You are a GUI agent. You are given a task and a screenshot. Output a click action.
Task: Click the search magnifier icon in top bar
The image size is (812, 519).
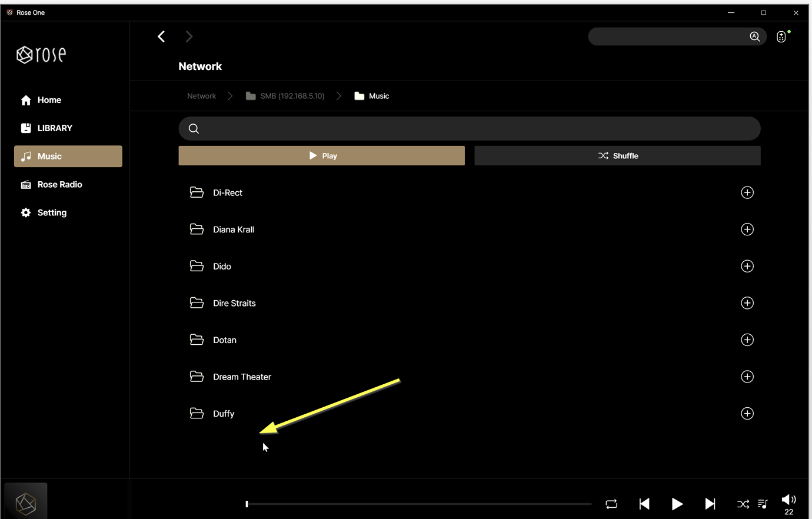coord(754,36)
